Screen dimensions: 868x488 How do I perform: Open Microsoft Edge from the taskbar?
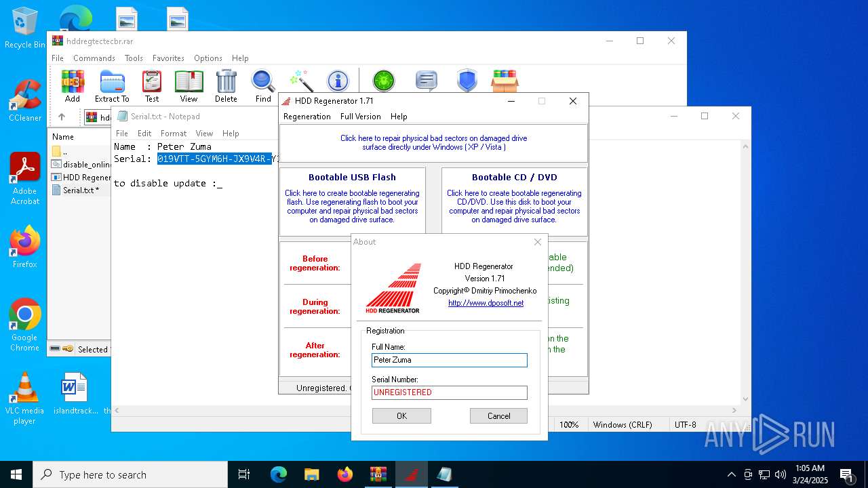pyautogui.click(x=279, y=474)
